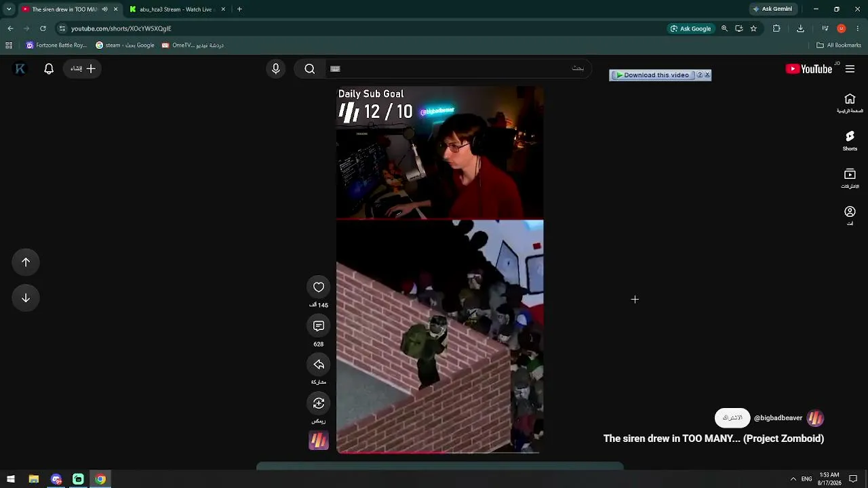Click the Download this video button
Viewport: 868px width, 488px height.
652,75
